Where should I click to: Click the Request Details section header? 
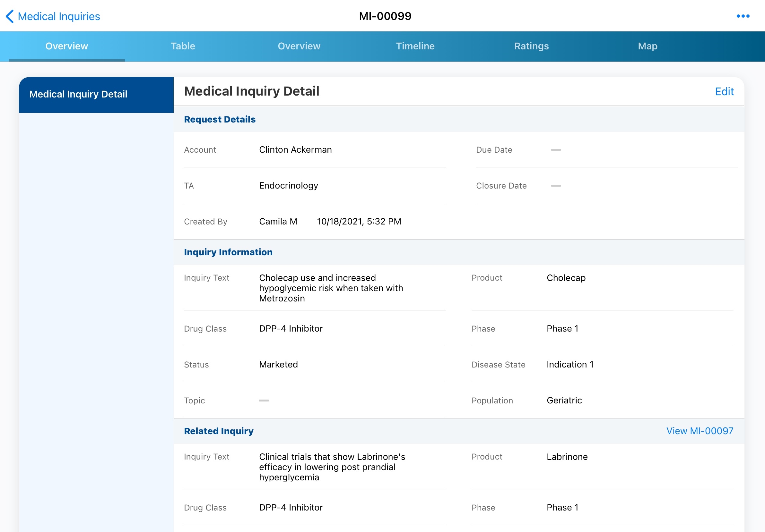(x=220, y=119)
